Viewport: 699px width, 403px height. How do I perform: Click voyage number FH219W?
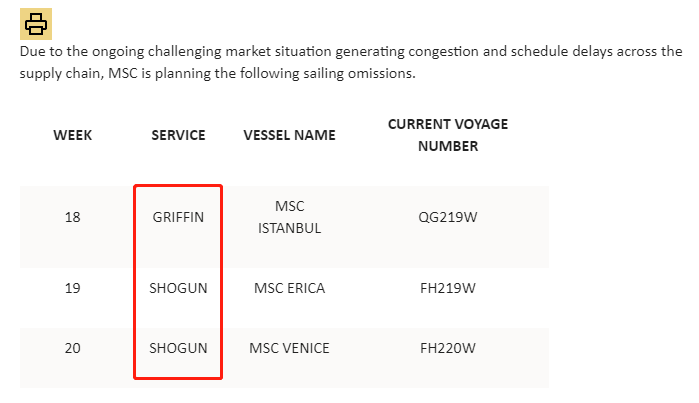(447, 289)
